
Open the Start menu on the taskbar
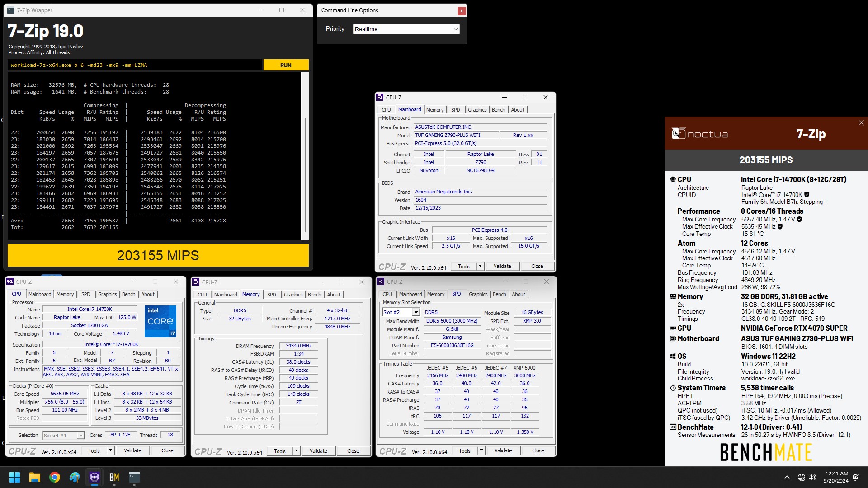(x=14, y=477)
